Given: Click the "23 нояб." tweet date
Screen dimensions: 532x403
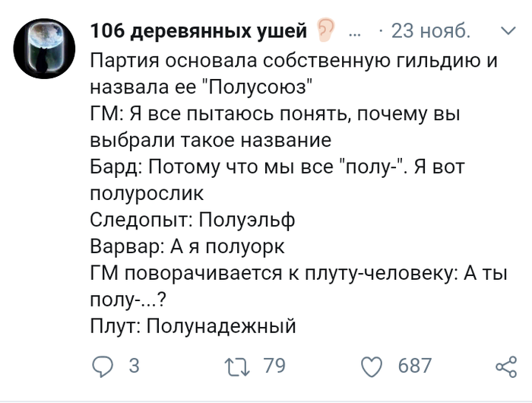Looking at the screenshot, I should (430, 32).
